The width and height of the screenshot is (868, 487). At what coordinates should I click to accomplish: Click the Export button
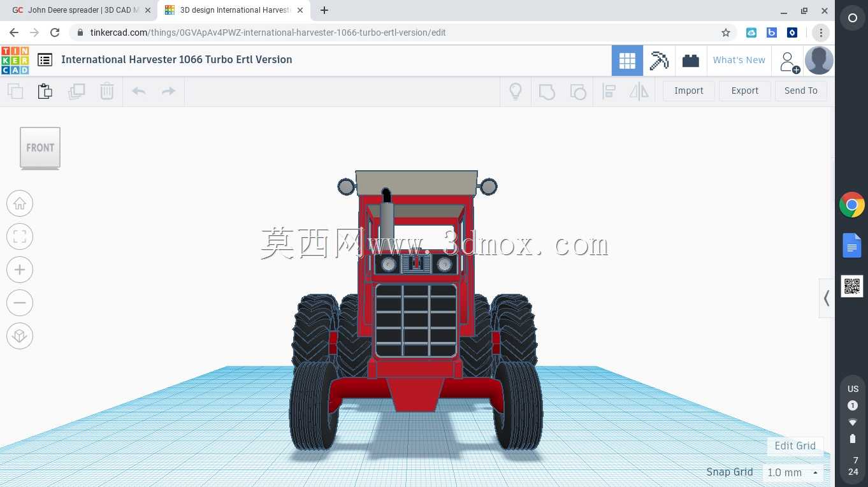pyautogui.click(x=745, y=91)
